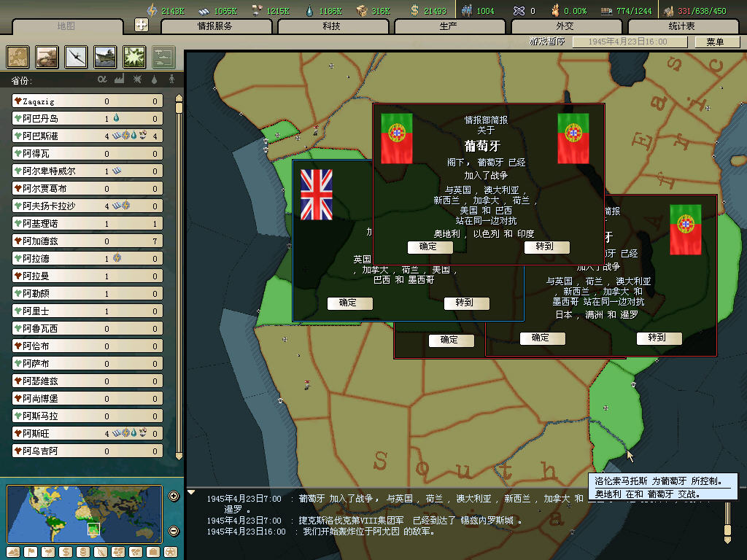747x560 pixels.
Task: Select the naval units battleship icon
Action: [x=105, y=57]
